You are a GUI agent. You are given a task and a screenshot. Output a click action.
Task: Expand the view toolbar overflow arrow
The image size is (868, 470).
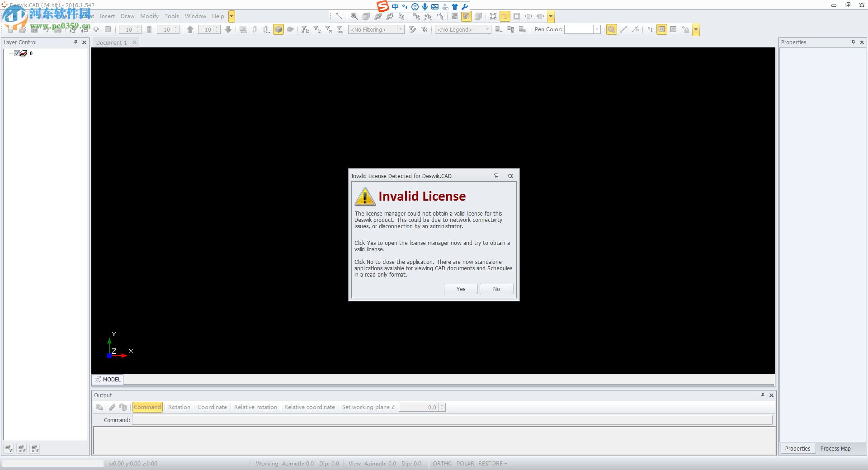point(551,16)
